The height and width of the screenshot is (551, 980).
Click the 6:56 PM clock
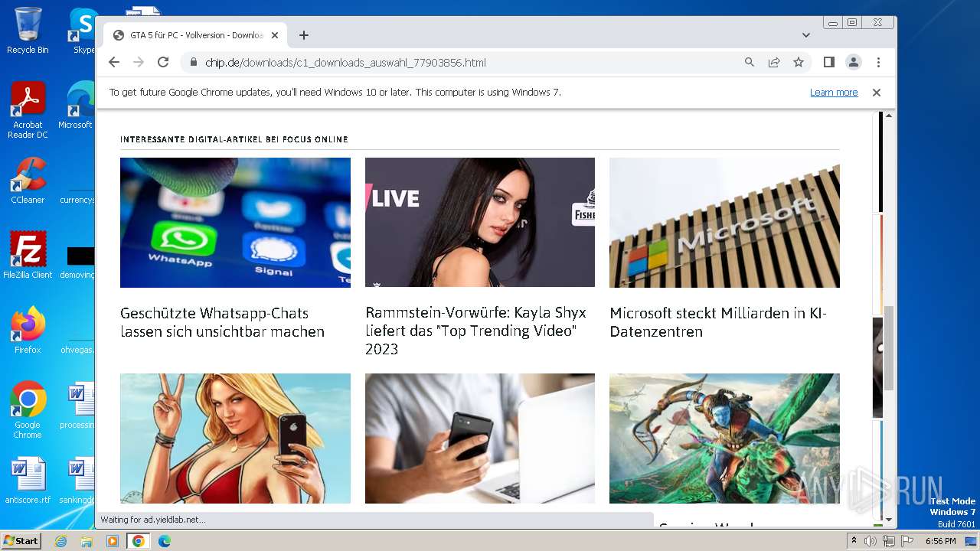[x=940, y=541]
